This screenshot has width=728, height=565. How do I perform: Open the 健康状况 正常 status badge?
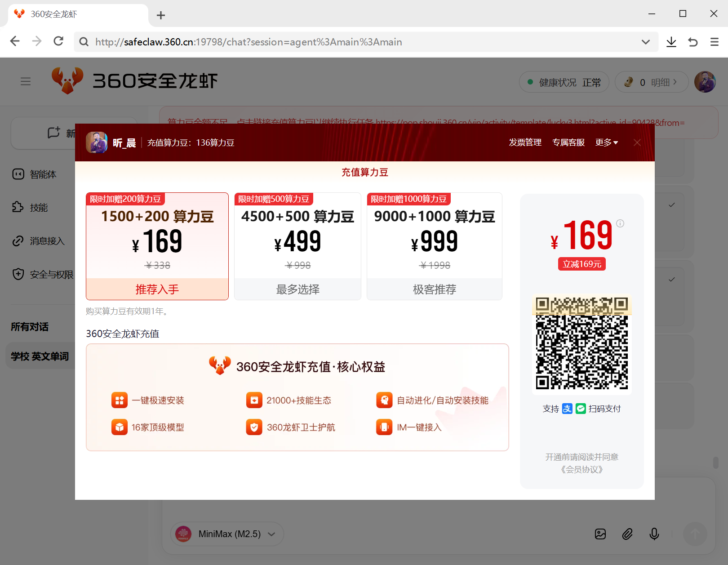564,82
